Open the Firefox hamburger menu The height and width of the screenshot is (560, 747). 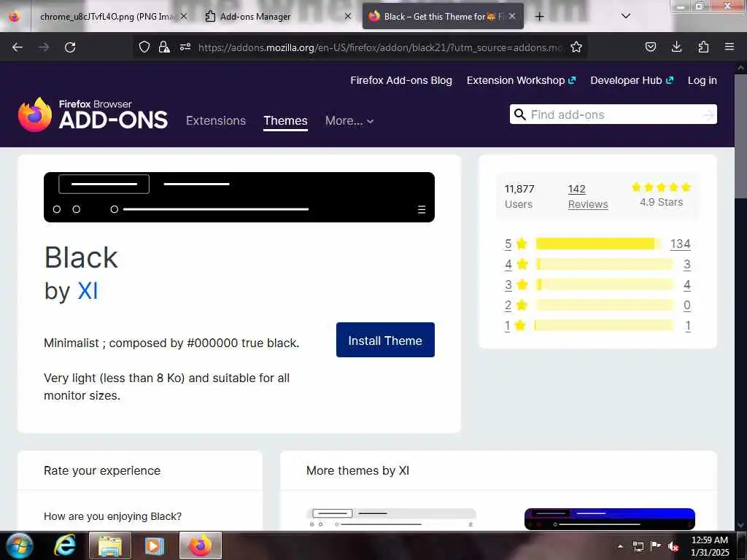pyautogui.click(x=729, y=47)
